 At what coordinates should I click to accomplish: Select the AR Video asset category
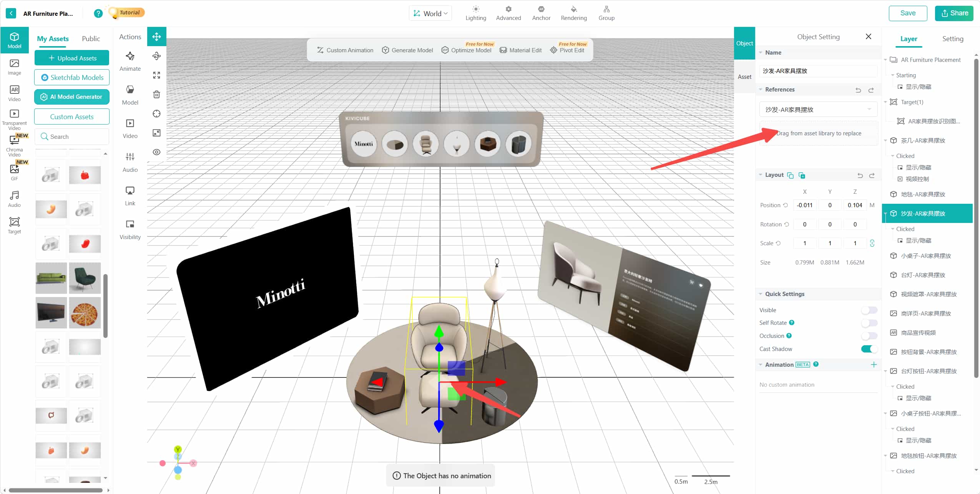pos(14,93)
